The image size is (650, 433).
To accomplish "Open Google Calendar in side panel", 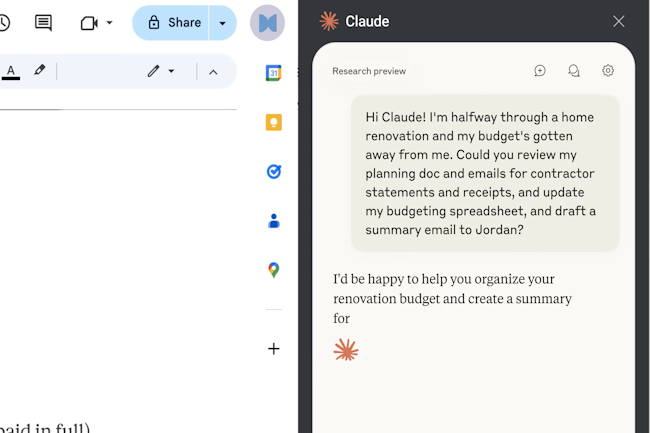I will [274, 73].
